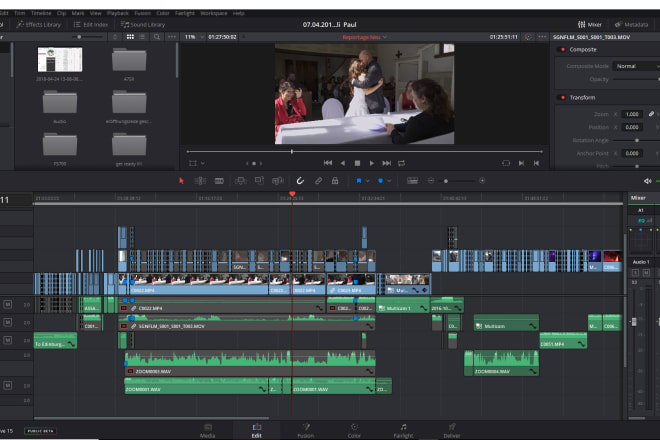Open the Metadata panel button
Image resolution: width=660 pixels, height=440 pixels.
click(x=631, y=24)
